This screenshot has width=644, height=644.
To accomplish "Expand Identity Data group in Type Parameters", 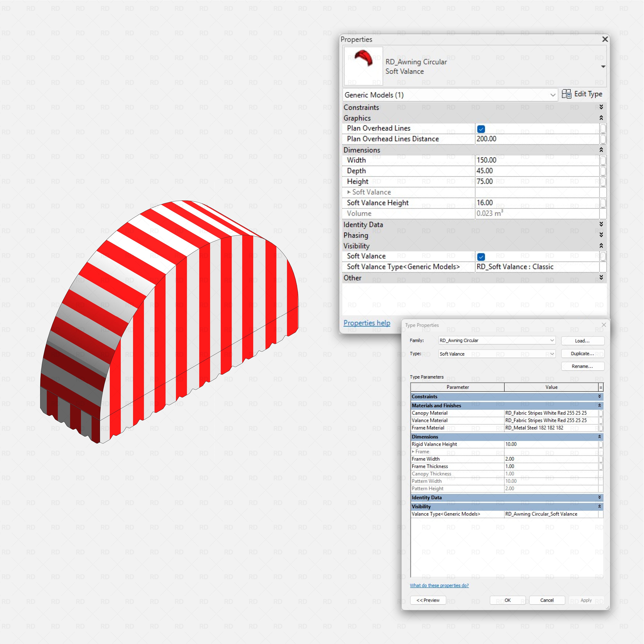I will (x=599, y=497).
